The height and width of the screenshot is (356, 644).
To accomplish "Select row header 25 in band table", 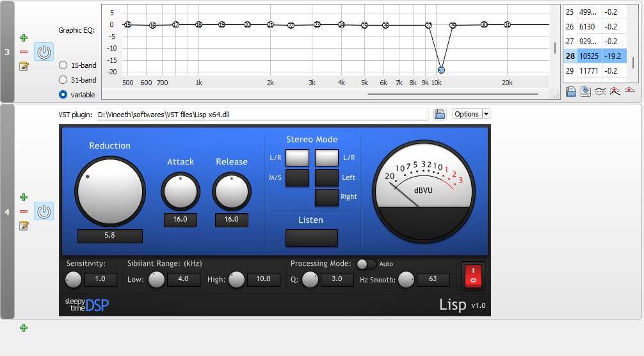I will tap(570, 12).
